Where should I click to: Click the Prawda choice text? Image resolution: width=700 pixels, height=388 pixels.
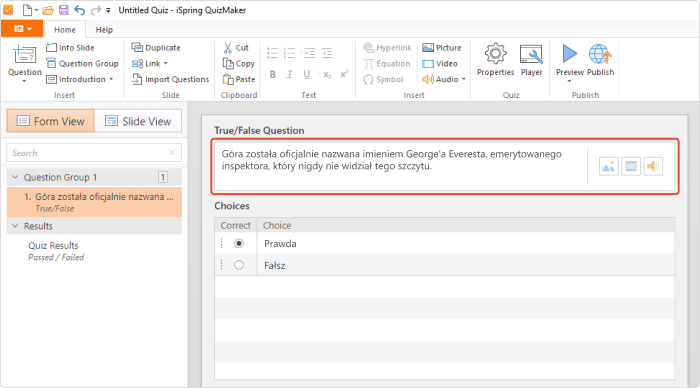point(280,244)
